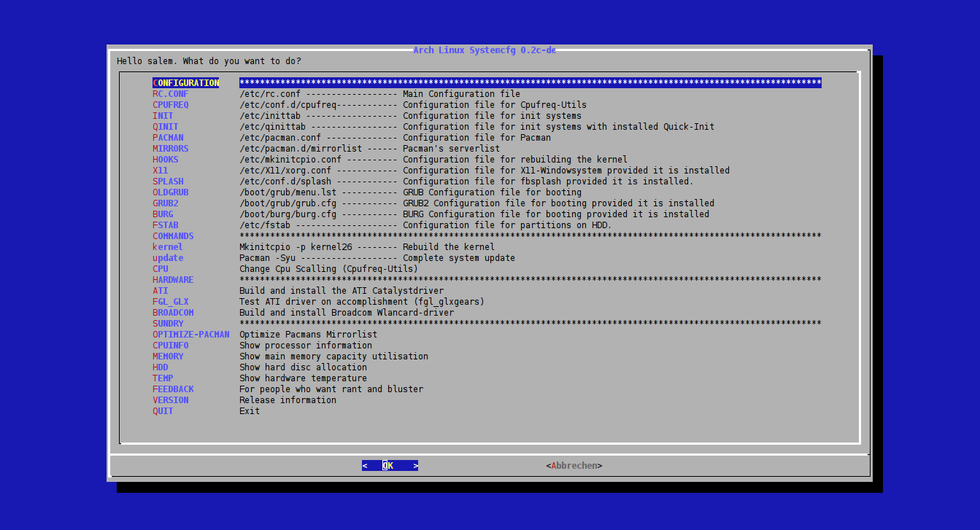The image size is (980, 530).
Task: Select the update entry
Action: coord(168,258)
